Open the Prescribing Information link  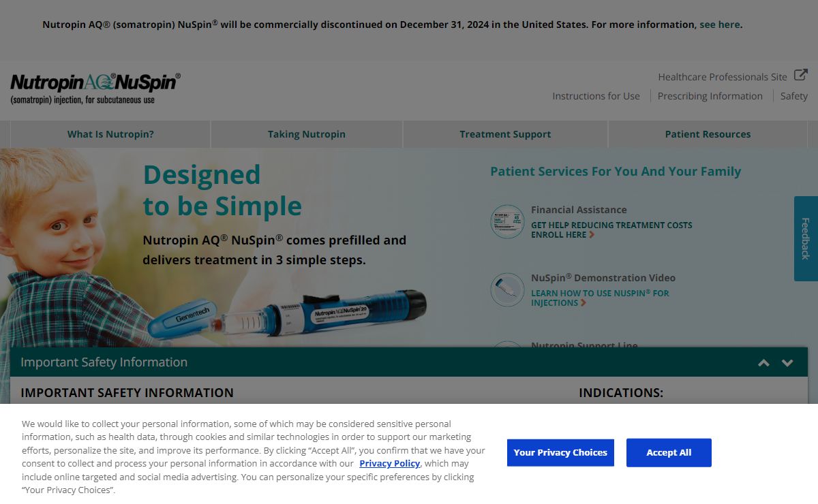click(x=710, y=96)
